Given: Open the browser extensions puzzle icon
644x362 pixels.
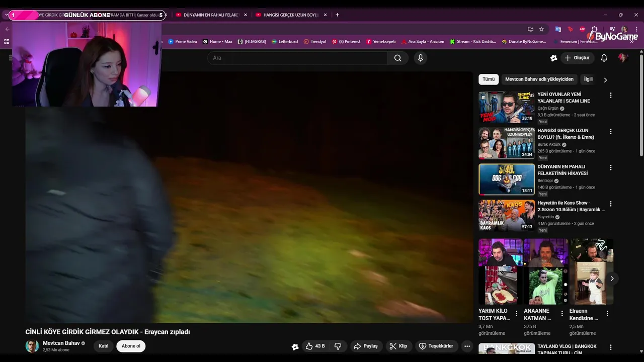Looking at the screenshot, I should coord(594,29).
